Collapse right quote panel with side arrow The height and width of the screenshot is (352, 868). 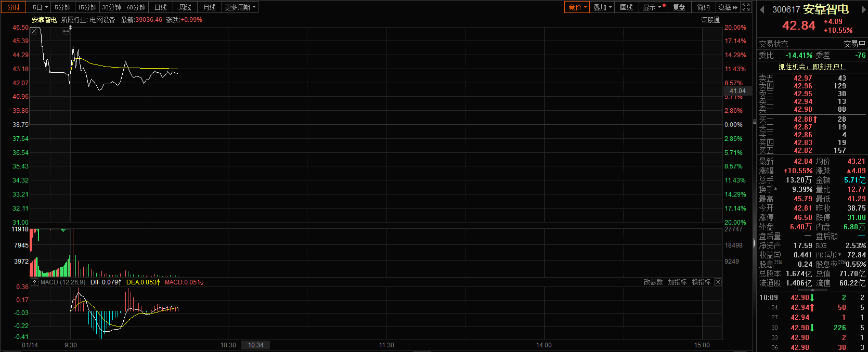click(x=755, y=243)
